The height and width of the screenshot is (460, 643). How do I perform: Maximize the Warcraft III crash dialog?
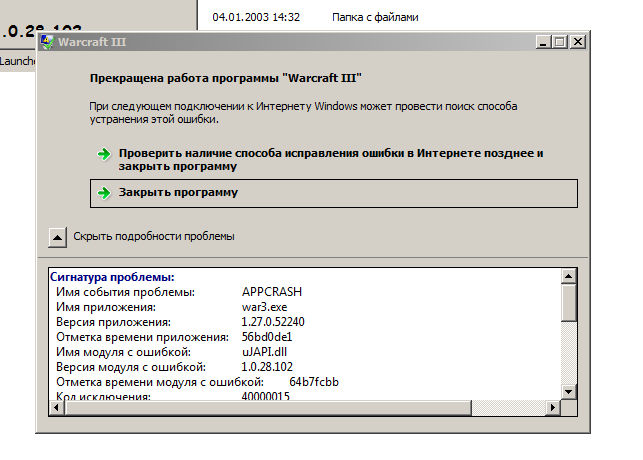559,42
